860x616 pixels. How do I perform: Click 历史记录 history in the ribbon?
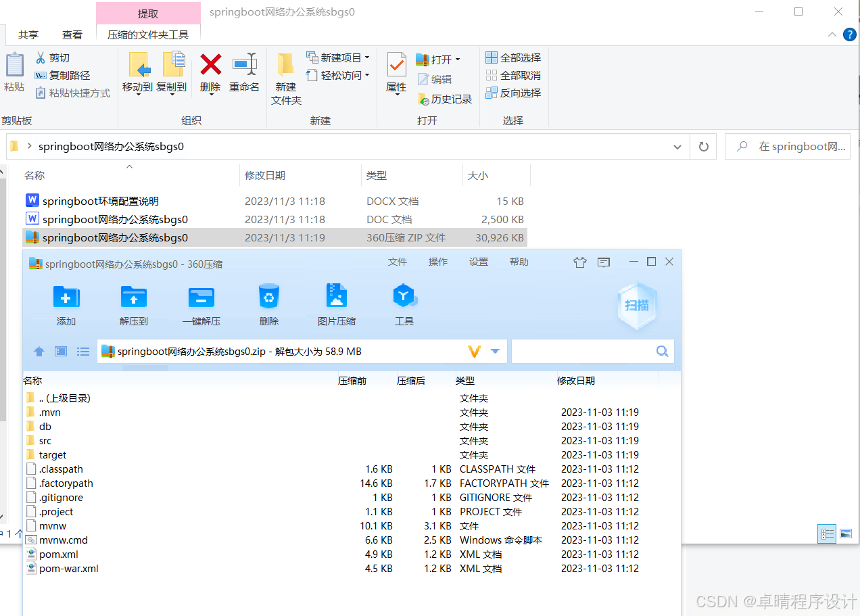pyautogui.click(x=444, y=99)
